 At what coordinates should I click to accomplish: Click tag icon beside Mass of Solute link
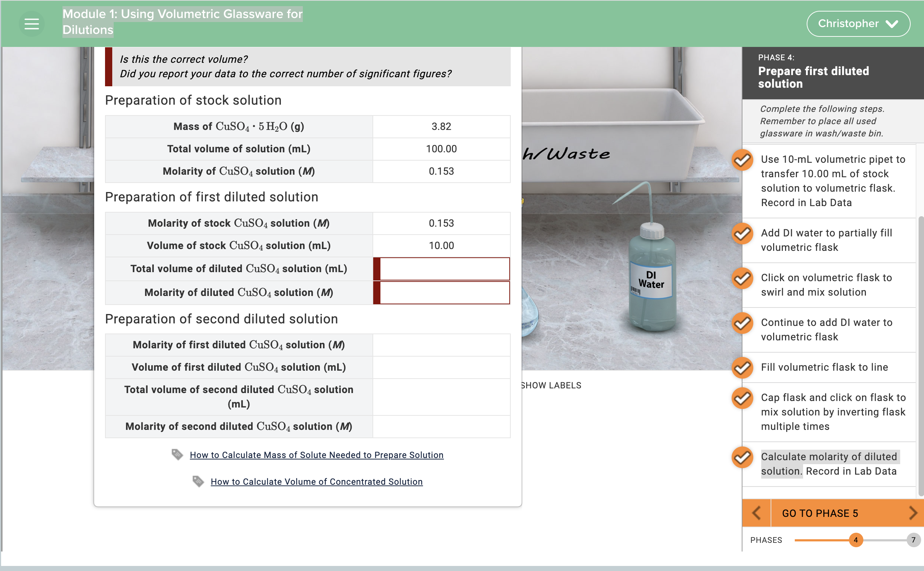coord(177,454)
